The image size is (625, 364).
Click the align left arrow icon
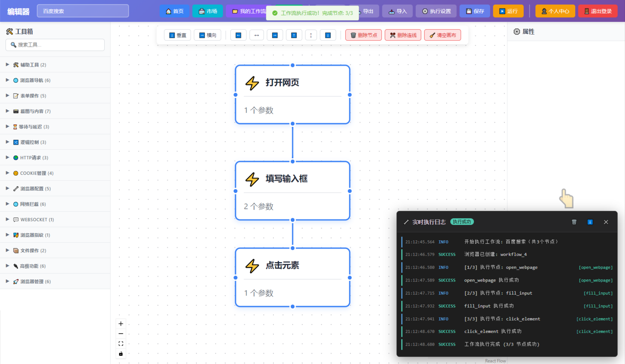238,35
